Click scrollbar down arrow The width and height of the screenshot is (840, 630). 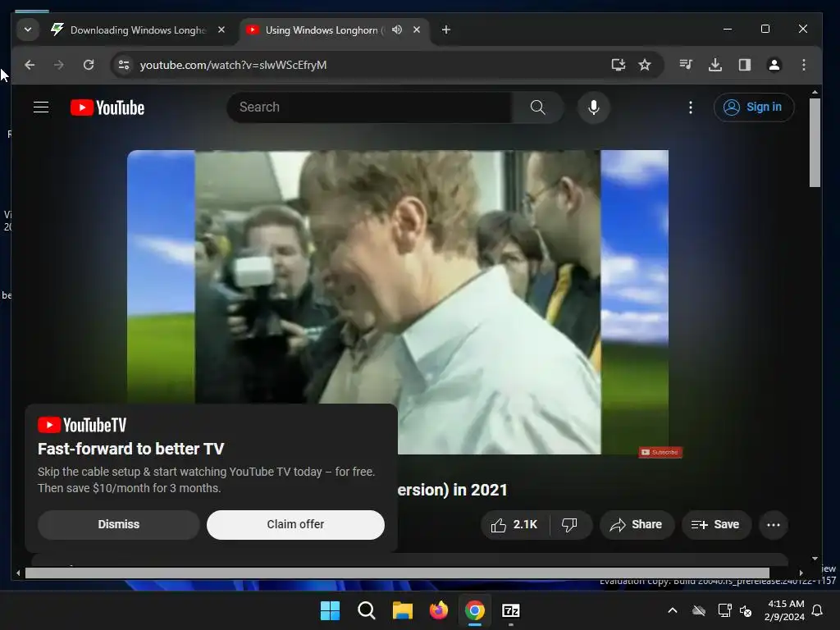[815, 558]
